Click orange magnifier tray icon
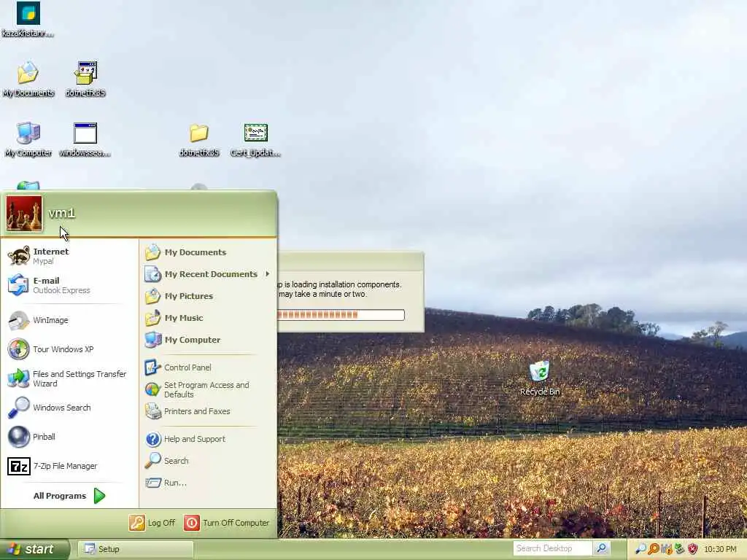 (654, 549)
